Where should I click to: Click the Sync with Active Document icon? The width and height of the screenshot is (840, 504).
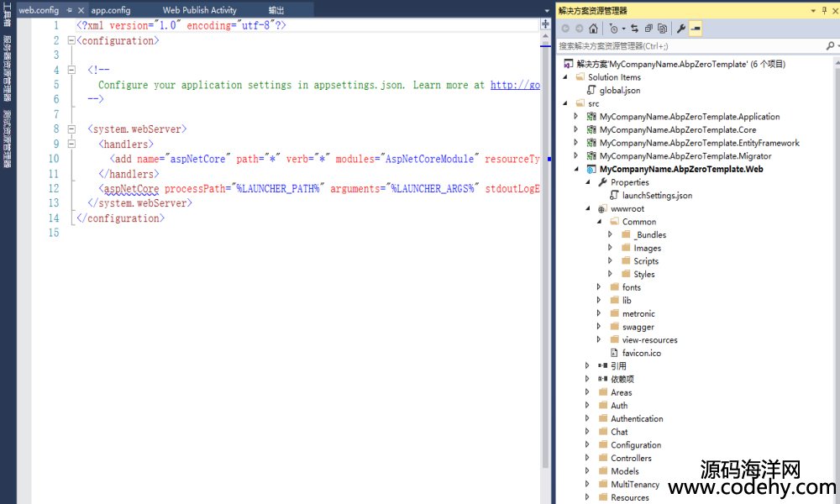point(634,29)
